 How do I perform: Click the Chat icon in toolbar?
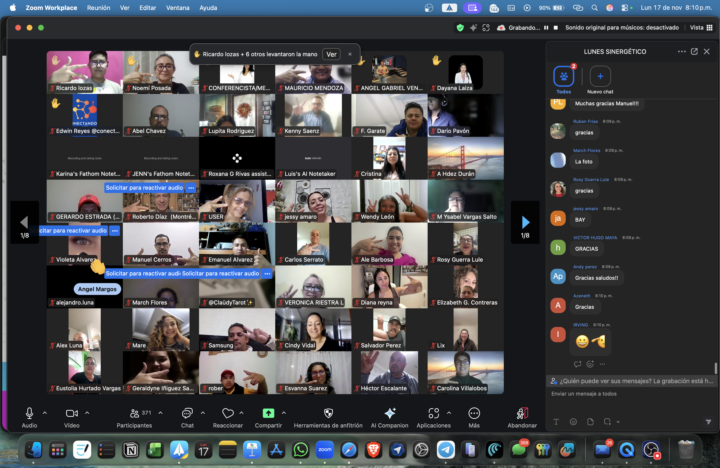pyautogui.click(x=187, y=413)
